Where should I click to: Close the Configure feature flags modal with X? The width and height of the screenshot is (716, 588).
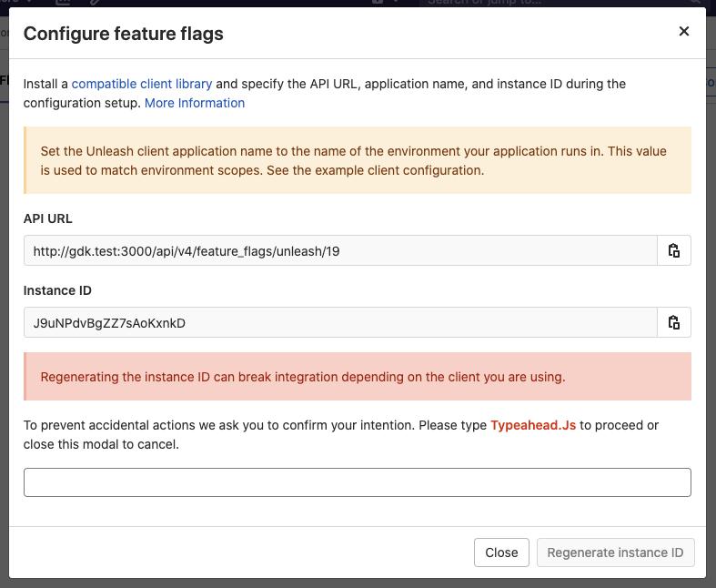point(684,32)
